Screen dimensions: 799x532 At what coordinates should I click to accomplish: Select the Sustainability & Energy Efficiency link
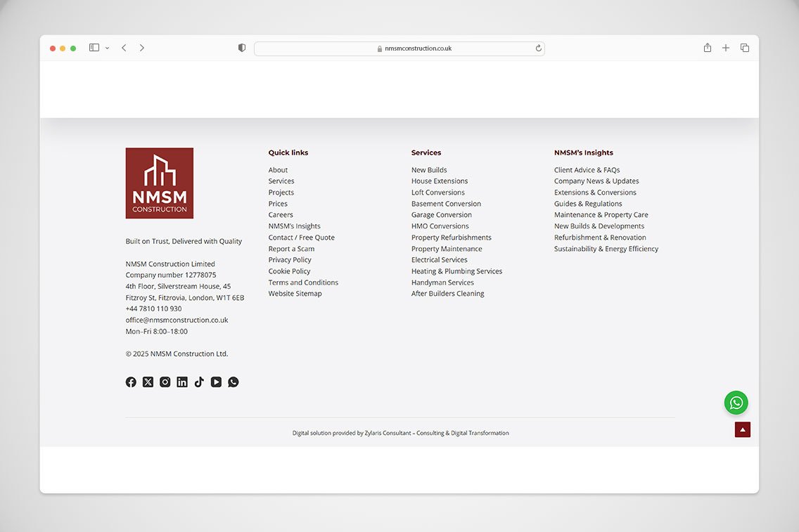pos(606,249)
